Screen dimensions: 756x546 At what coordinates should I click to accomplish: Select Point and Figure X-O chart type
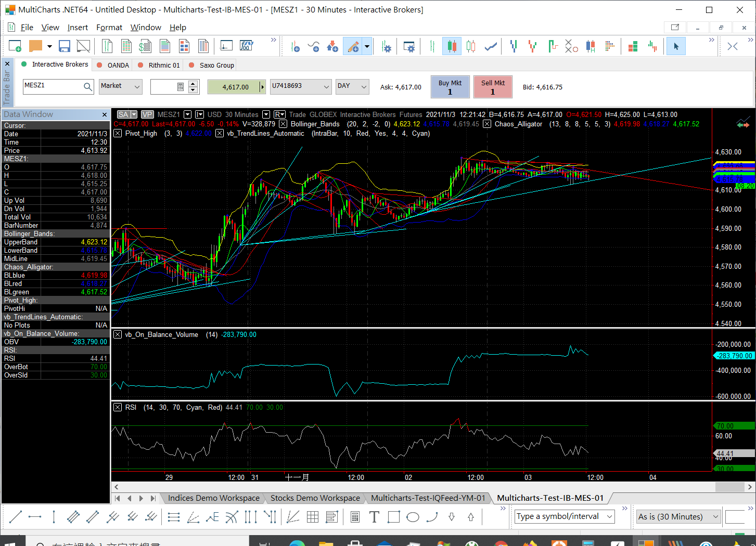point(571,46)
